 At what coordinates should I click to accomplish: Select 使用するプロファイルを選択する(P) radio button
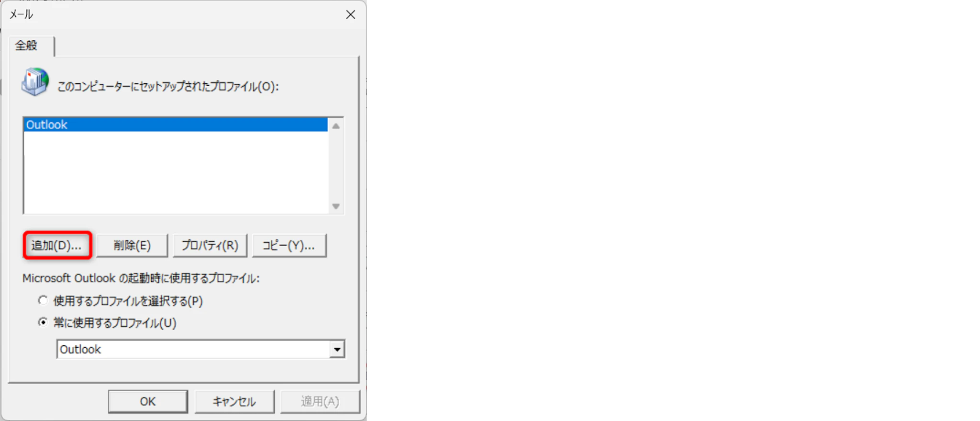(x=43, y=300)
